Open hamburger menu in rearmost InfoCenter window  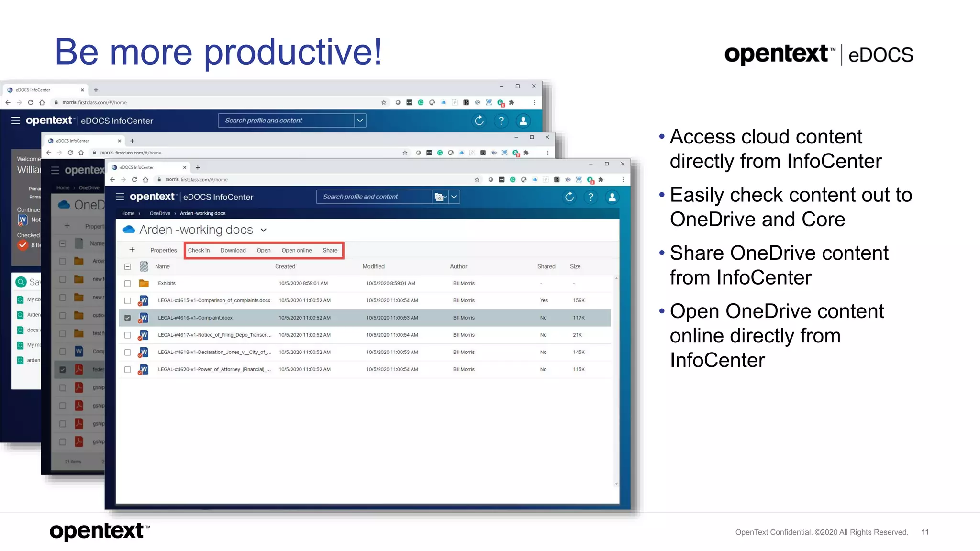[x=16, y=121]
